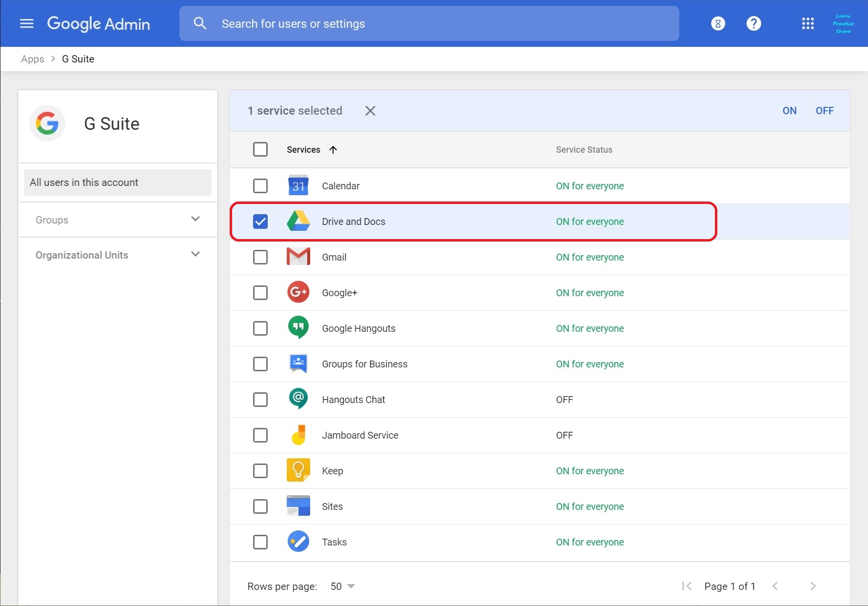Check the Google Hangouts row checkbox
This screenshot has width=868, height=606.
(260, 328)
